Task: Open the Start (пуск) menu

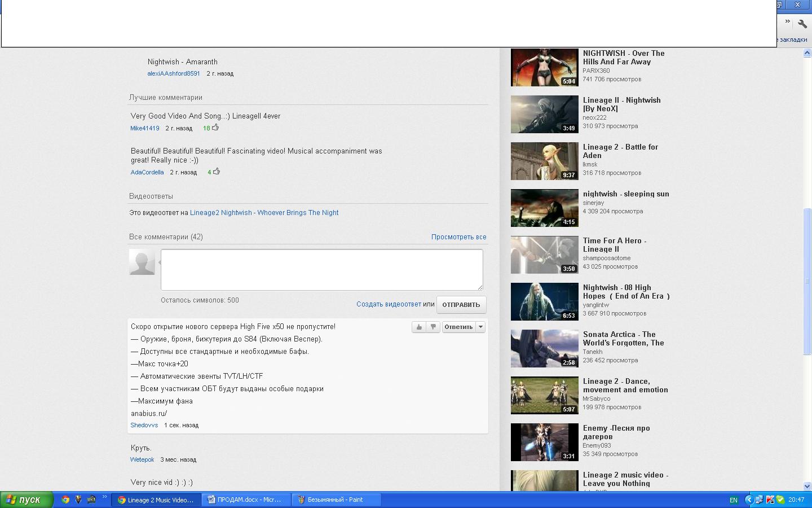Action: click(27, 500)
